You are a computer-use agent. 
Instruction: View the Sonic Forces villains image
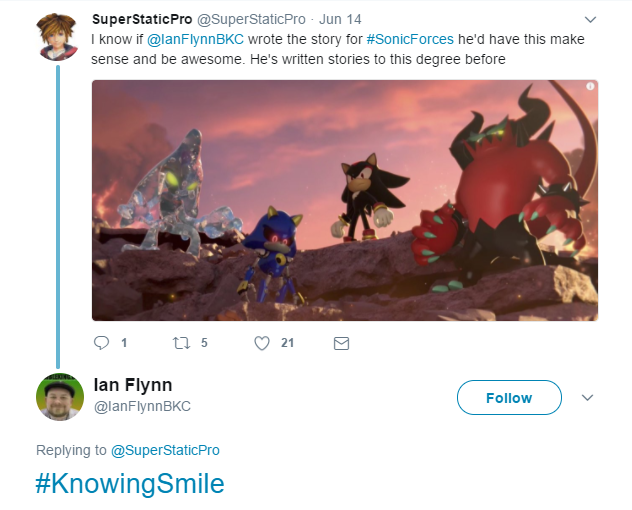(345, 200)
